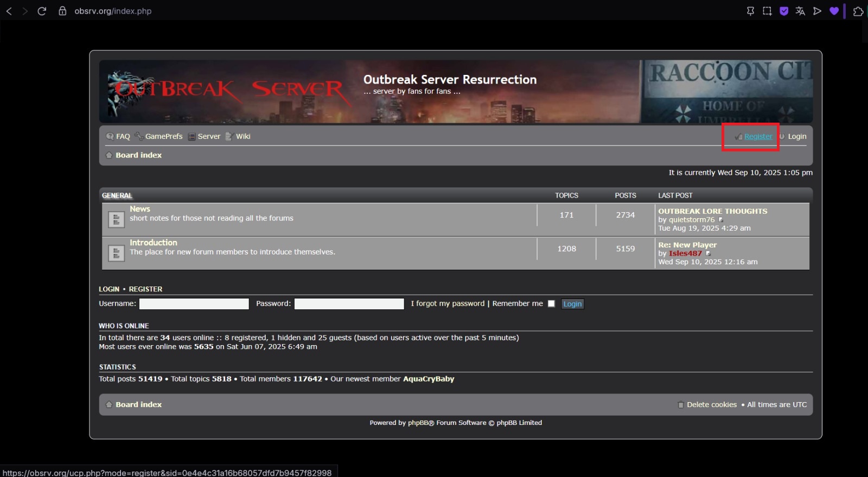Open the browser extensions puzzle icon
Screen dimensions: 868x477
tap(858, 11)
